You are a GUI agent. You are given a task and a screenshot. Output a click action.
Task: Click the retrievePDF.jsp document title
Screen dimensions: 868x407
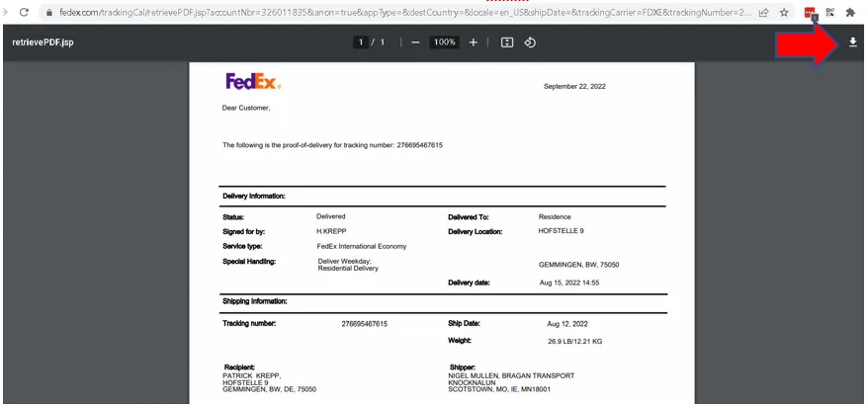pos(43,42)
